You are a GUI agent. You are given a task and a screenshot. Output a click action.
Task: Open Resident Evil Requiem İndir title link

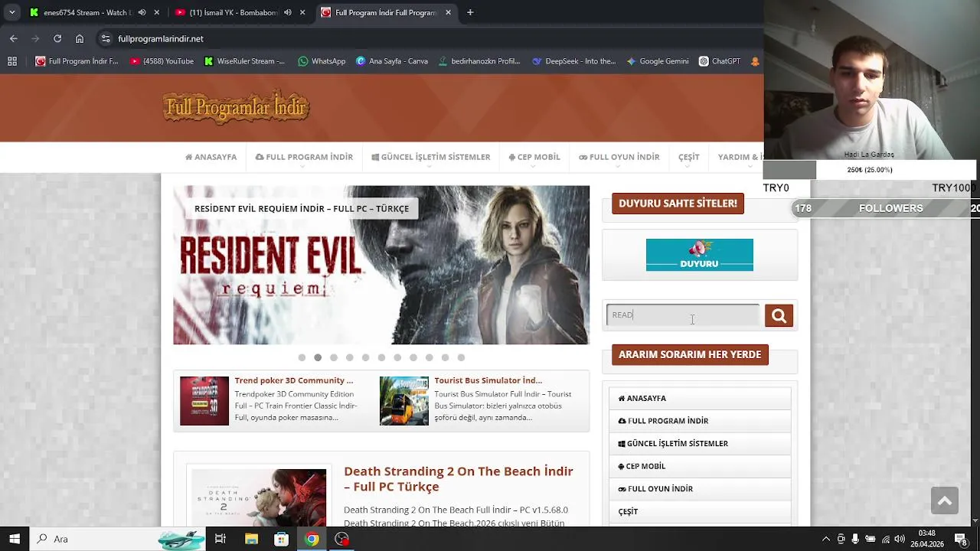tap(302, 208)
